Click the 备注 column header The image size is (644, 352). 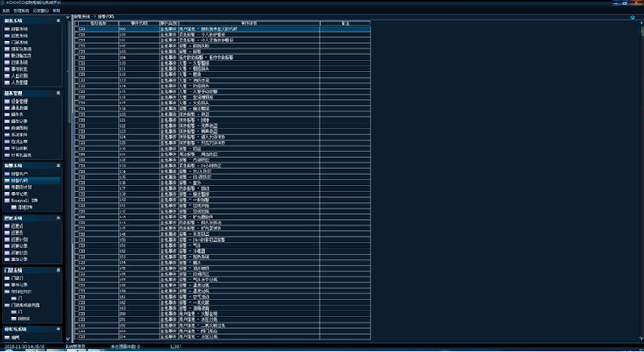coord(345,23)
